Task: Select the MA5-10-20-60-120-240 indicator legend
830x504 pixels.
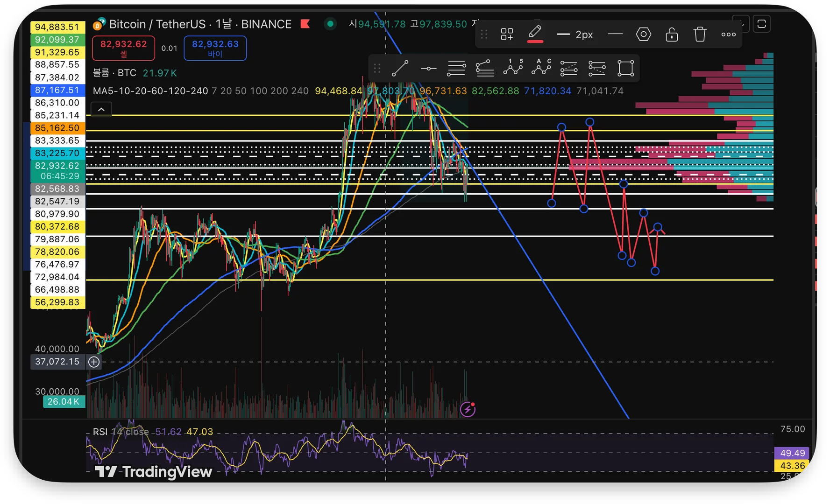Action: coord(150,91)
